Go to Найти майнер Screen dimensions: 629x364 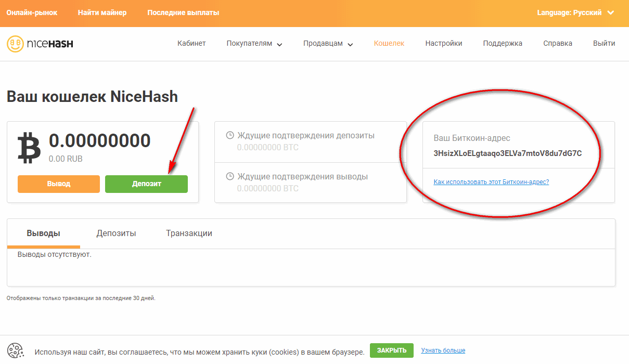[102, 12]
